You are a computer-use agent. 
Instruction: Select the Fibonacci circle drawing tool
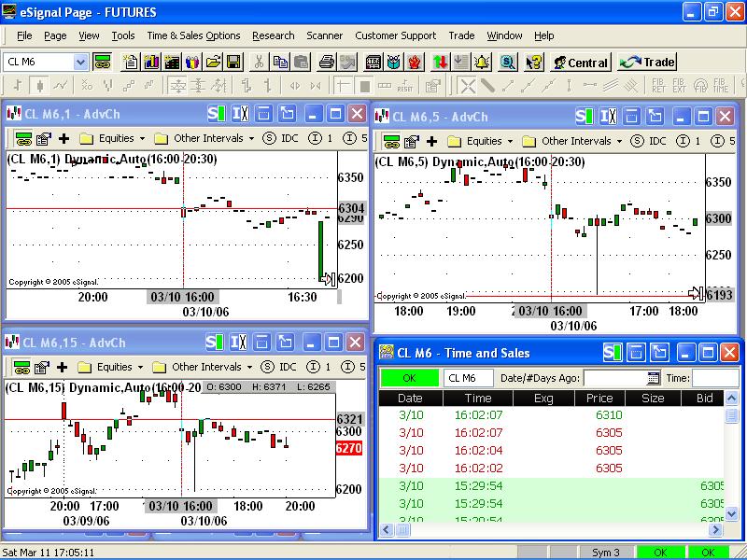click(699, 86)
